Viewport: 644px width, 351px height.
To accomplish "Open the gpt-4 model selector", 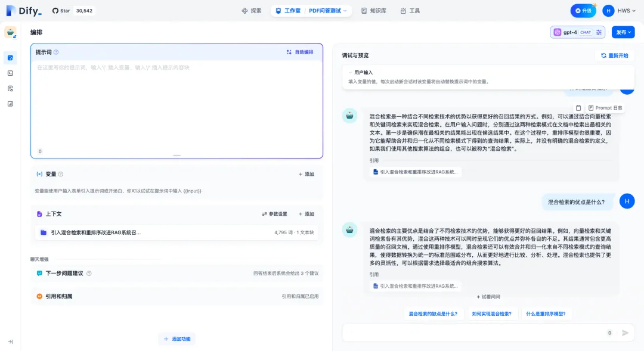I will tap(571, 32).
